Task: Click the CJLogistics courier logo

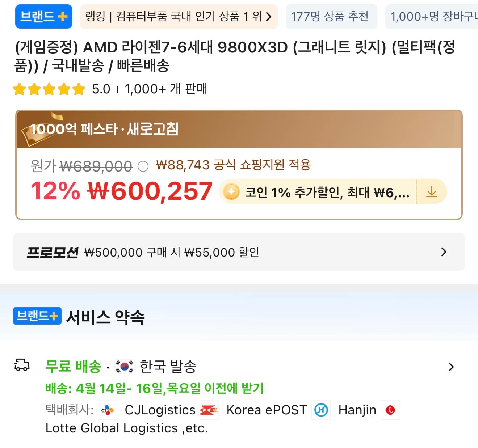Action: click(x=107, y=410)
